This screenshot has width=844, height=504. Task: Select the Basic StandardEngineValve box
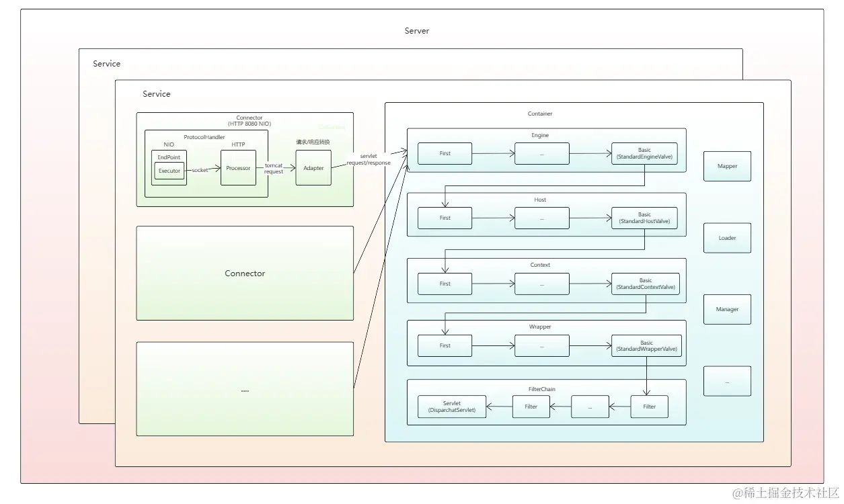pos(645,153)
